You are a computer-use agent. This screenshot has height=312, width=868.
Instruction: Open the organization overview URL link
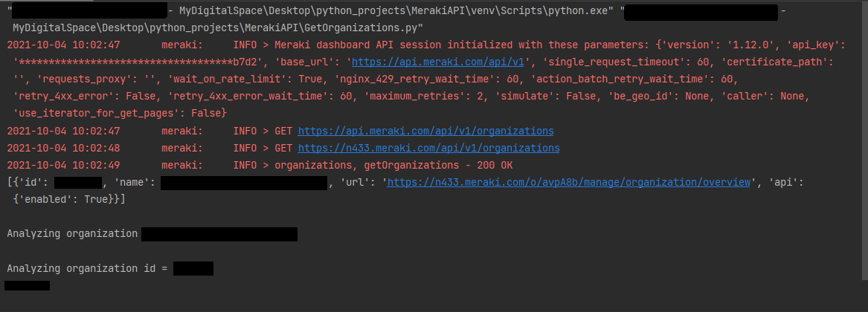pyautogui.click(x=568, y=183)
